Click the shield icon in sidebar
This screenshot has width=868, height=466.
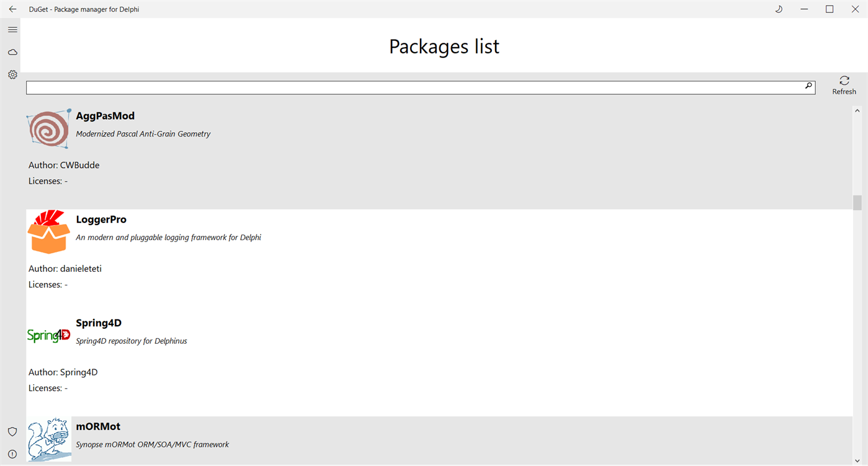(12, 431)
